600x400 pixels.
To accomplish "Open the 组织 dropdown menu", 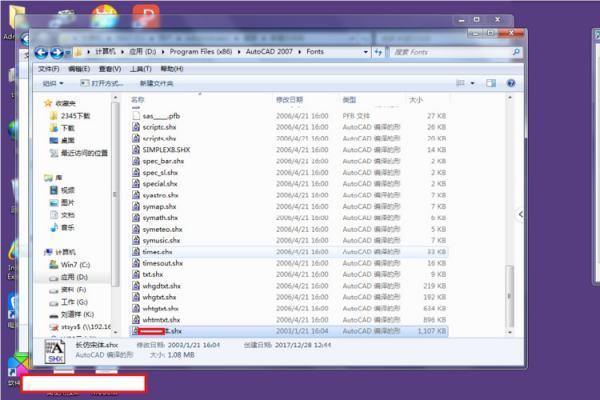I will [x=53, y=83].
